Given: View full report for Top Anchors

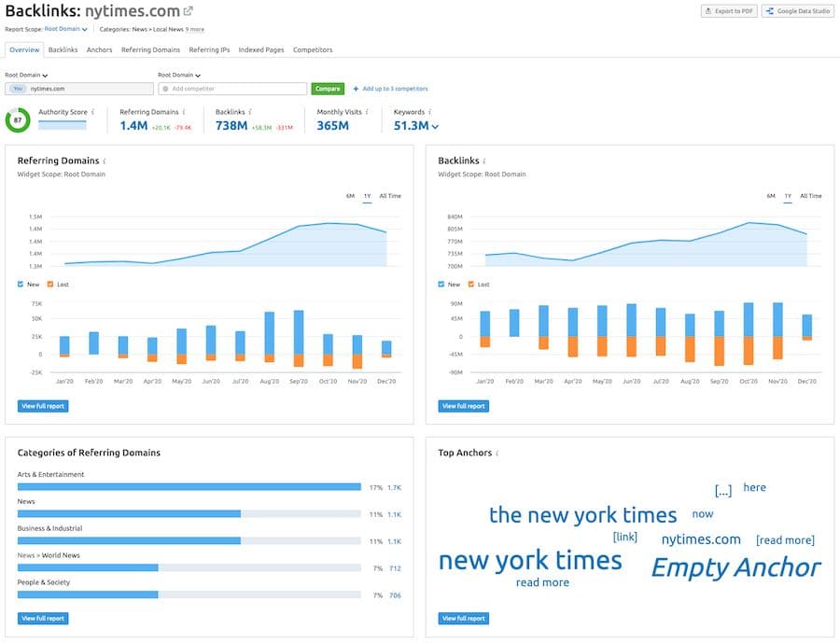Looking at the screenshot, I should tap(463, 619).
